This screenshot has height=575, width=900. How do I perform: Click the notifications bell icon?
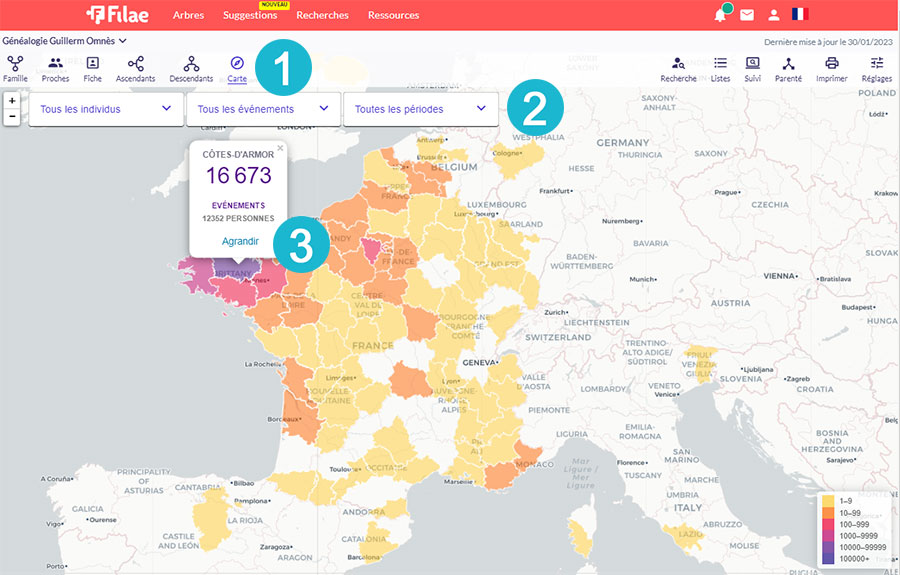point(720,15)
